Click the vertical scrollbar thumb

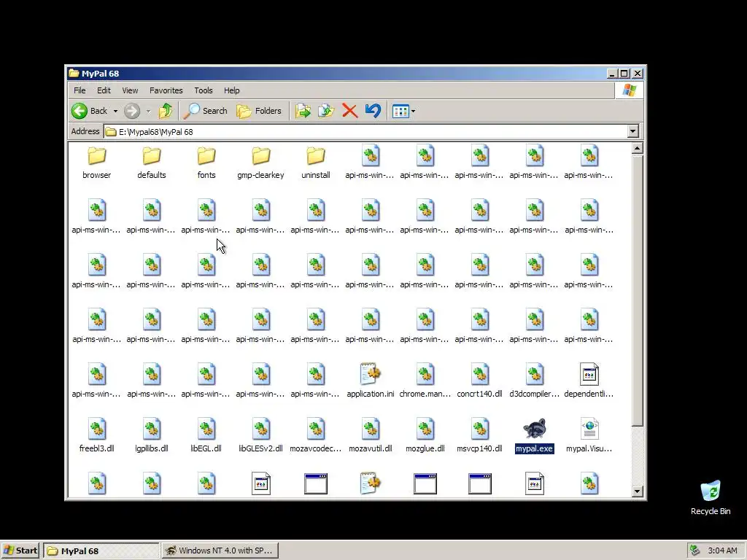point(638,290)
